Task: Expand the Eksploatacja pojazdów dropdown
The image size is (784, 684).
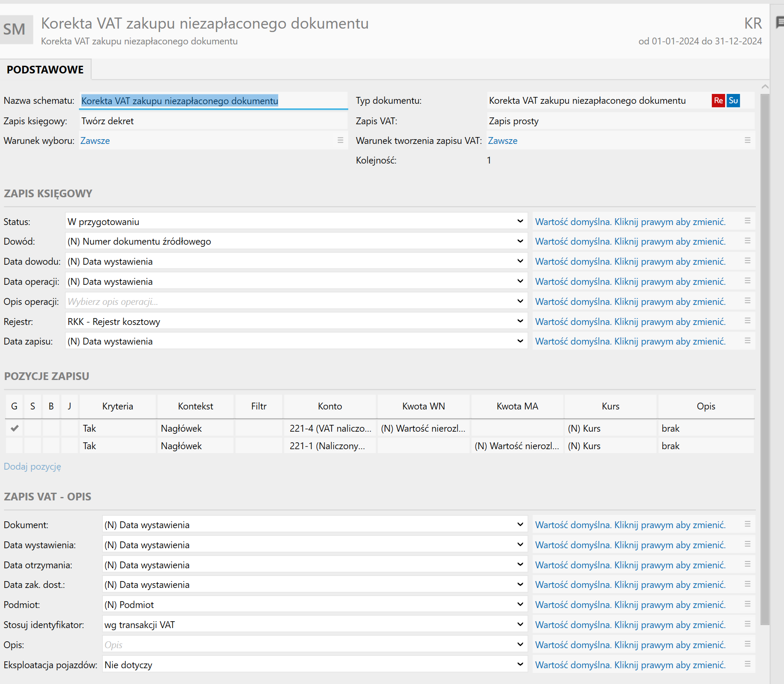Action: click(520, 664)
